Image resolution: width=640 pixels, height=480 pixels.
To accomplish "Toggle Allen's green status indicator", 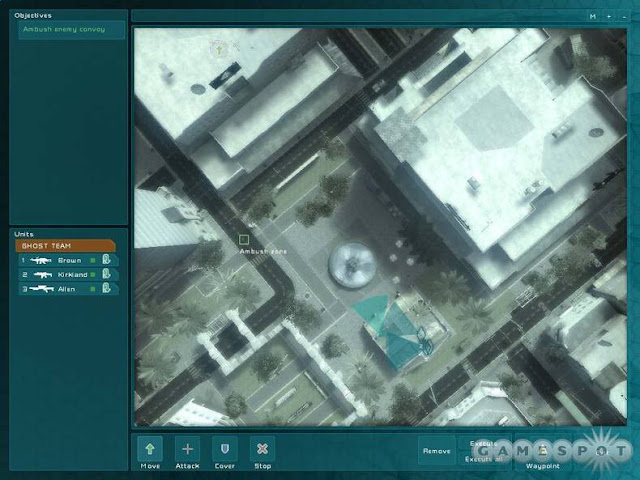I will tap(93, 289).
